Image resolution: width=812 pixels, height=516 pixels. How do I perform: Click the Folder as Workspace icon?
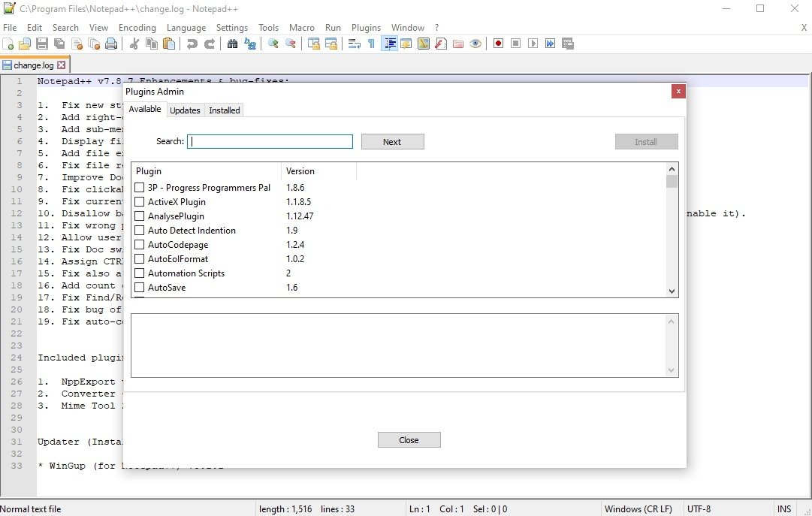457,44
